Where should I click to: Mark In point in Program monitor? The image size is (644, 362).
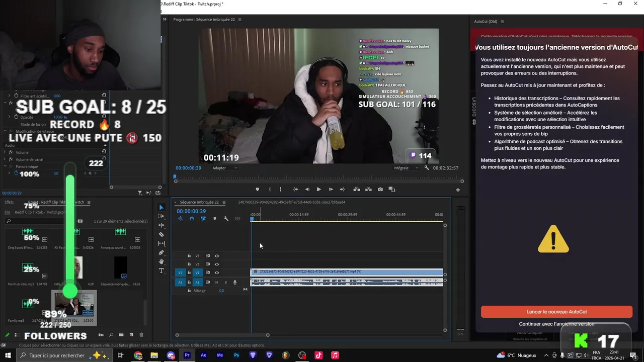[270, 190]
